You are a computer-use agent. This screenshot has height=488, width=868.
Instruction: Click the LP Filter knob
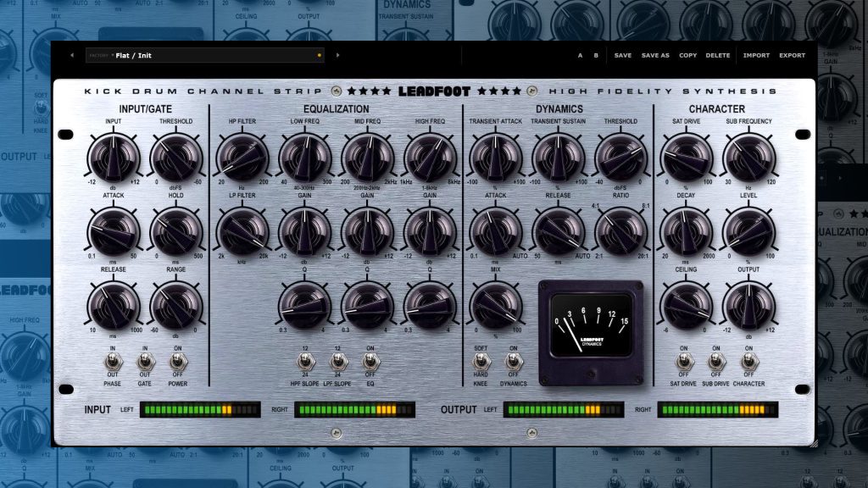242,232
